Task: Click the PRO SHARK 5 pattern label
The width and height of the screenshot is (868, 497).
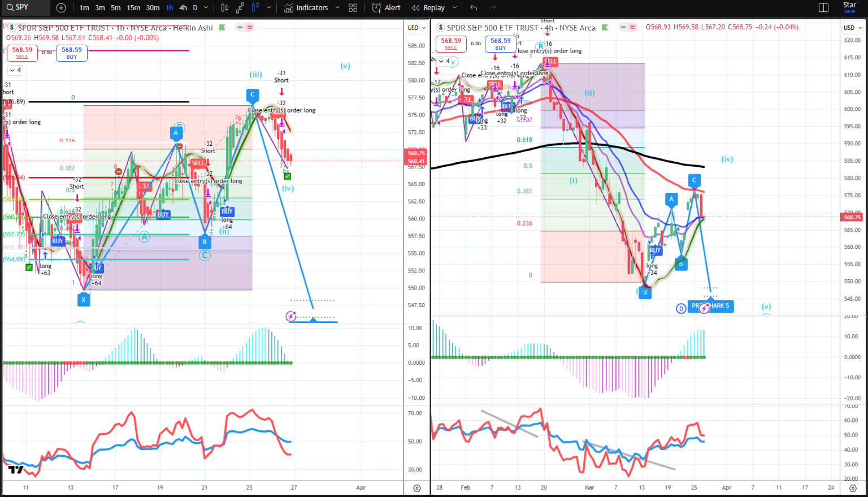Action: point(711,306)
